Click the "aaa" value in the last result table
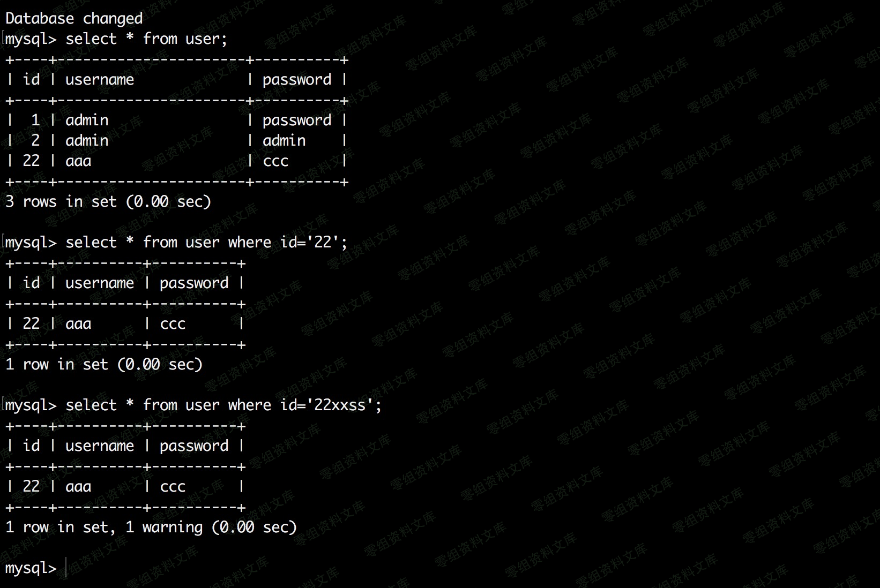Image resolution: width=880 pixels, height=588 pixels. click(x=78, y=486)
